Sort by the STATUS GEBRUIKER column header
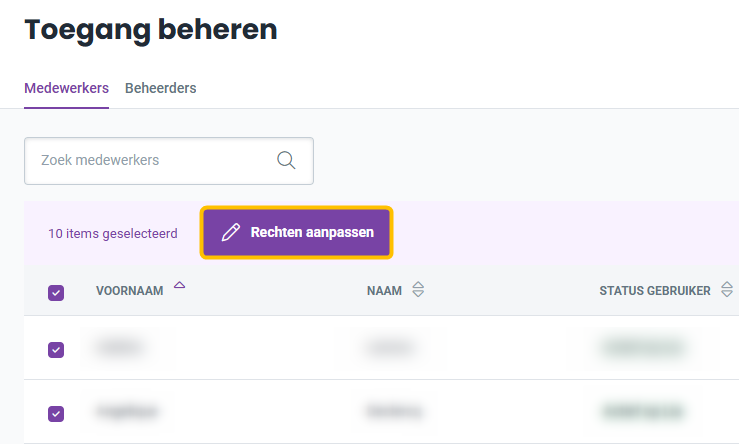Image resolution: width=739 pixels, height=444 pixels. click(655, 291)
